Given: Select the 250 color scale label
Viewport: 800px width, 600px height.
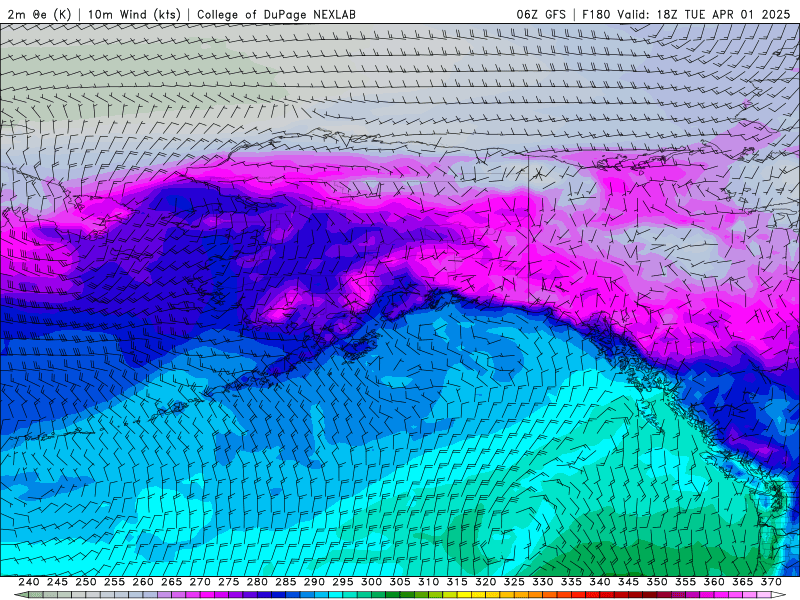Looking at the screenshot, I should pos(86,582).
